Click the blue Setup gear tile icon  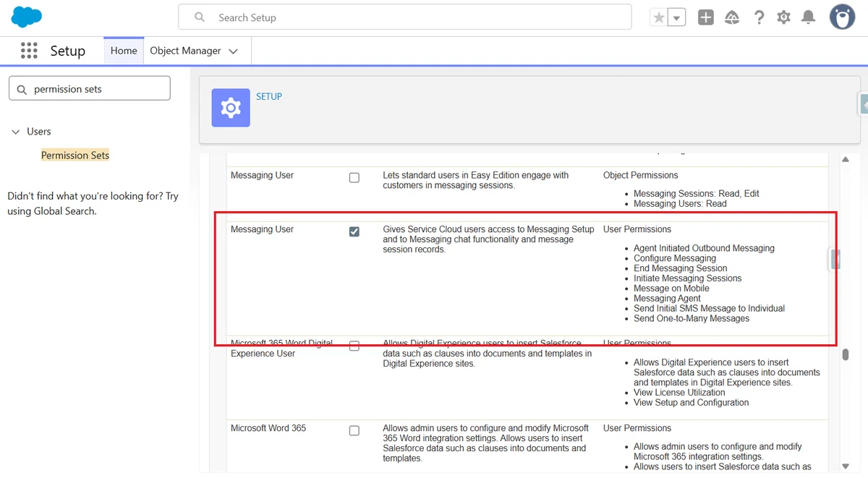point(231,108)
